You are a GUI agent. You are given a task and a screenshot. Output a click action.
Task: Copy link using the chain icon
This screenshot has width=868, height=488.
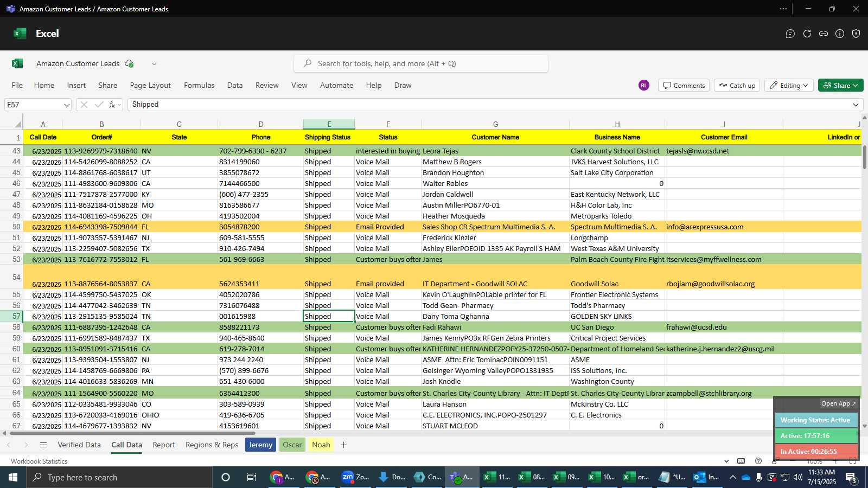[x=824, y=34]
